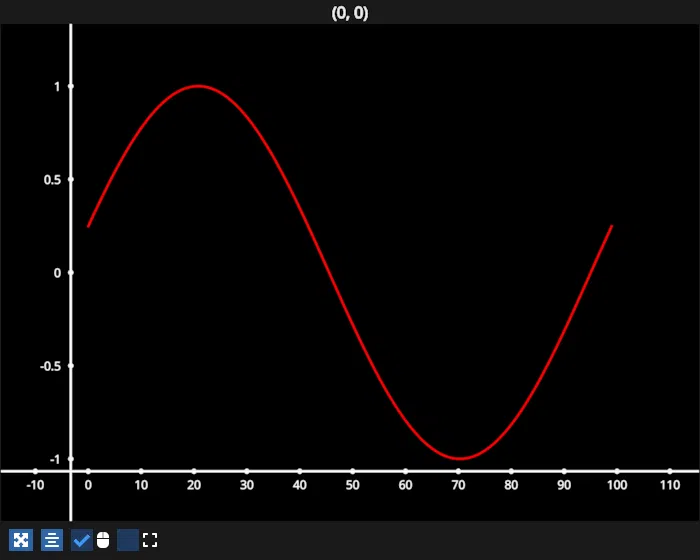Click the y-axis label 1
700x560 pixels.
pos(57,87)
